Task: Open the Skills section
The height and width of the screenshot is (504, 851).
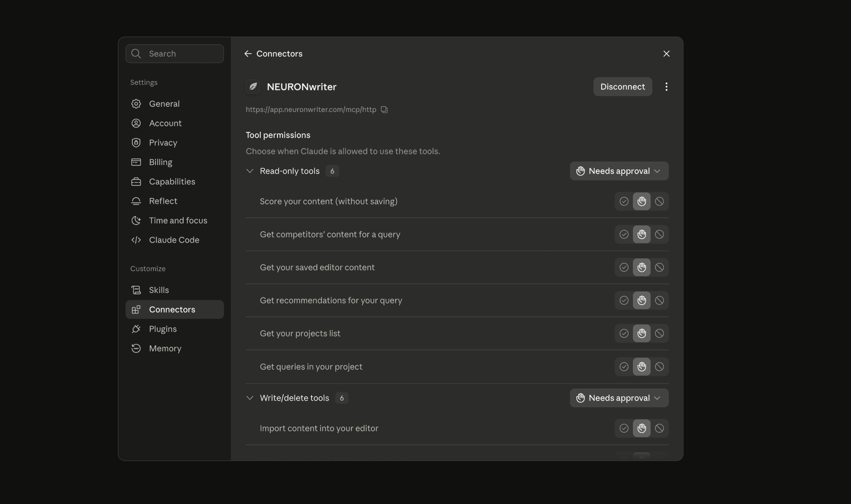Action: 175,290
